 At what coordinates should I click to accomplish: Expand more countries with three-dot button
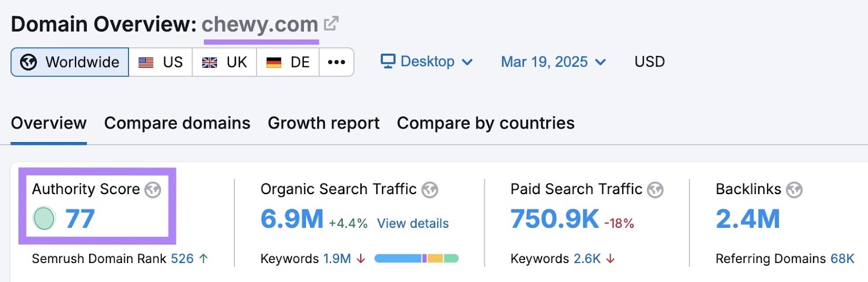point(336,62)
